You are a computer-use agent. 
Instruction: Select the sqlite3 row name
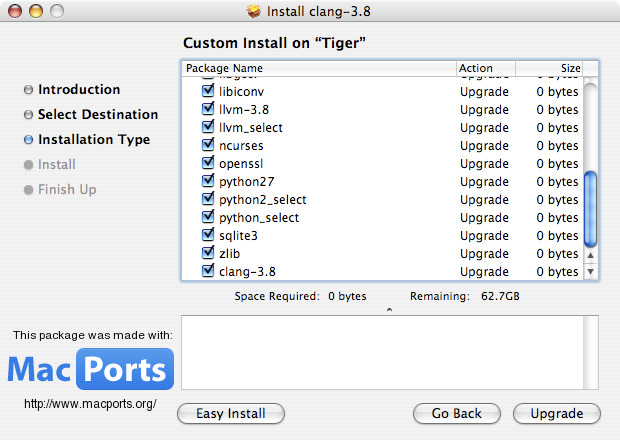(x=238, y=236)
